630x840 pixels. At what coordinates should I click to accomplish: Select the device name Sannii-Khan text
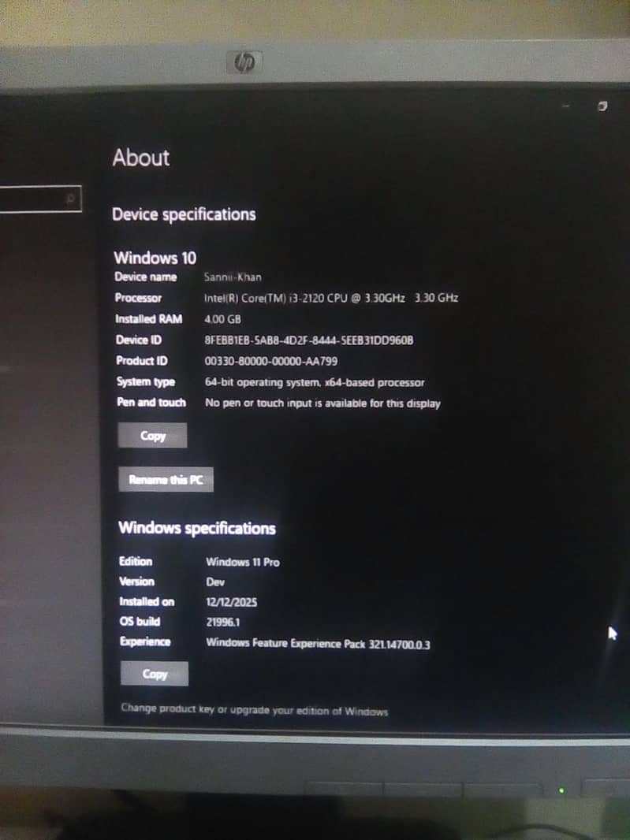[x=233, y=277]
